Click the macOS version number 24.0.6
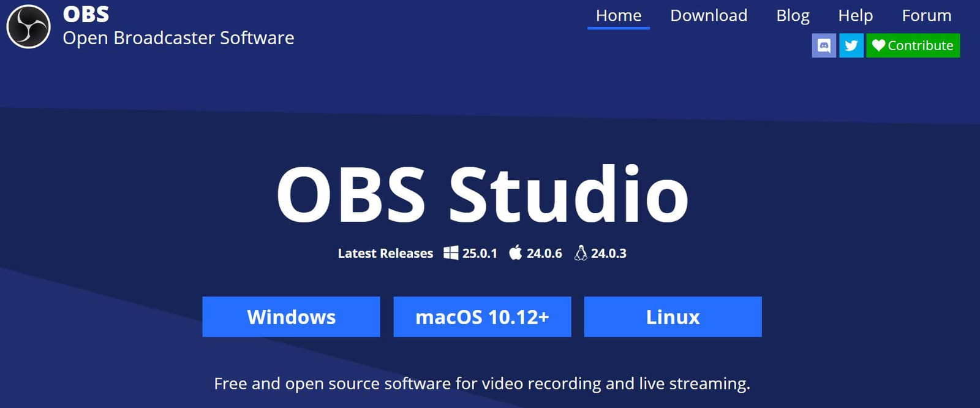 (544, 253)
